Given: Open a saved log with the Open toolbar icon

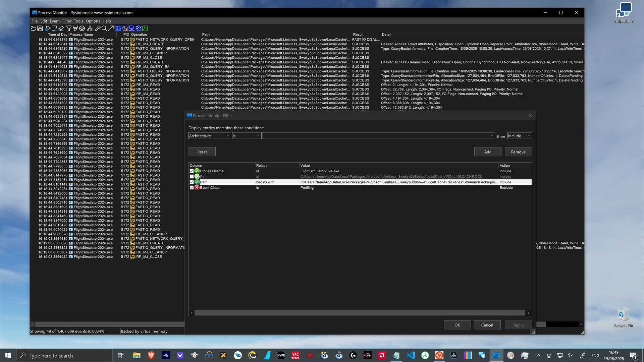Looking at the screenshot, I should click(33, 28).
